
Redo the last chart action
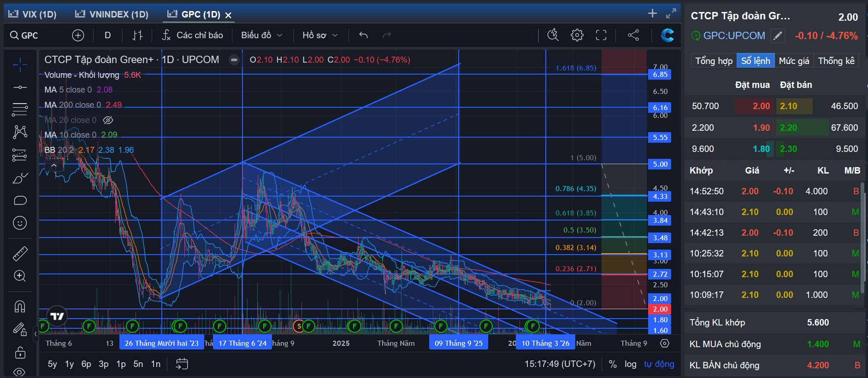[x=387, y=35]
